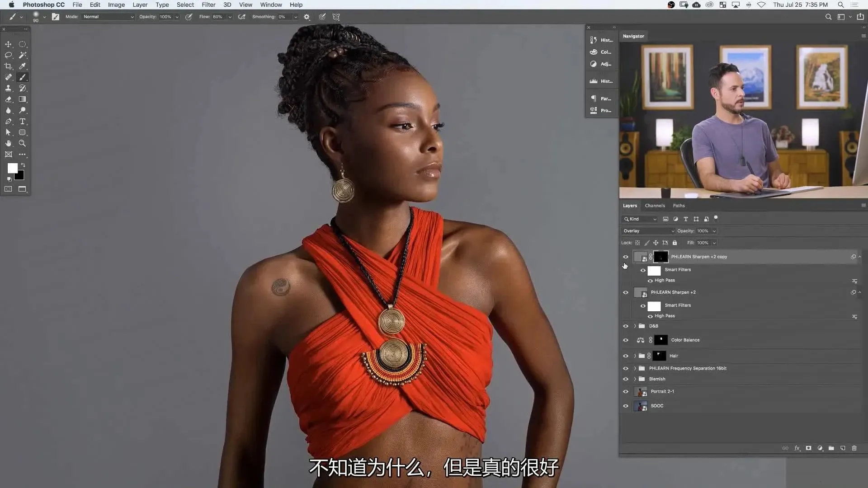Open the Filter menu
Viewport: 868px width, 488px height.
point(208,5)
